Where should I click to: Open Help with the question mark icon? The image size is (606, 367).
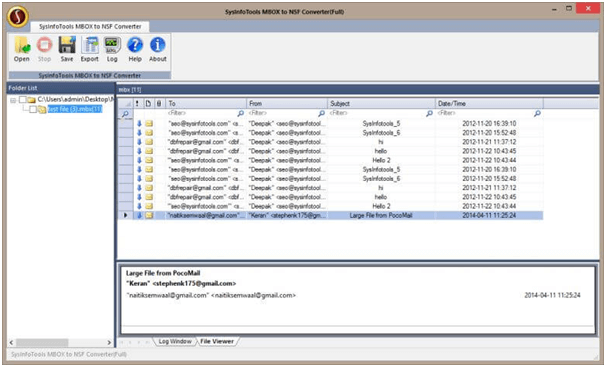click(135, 49)
